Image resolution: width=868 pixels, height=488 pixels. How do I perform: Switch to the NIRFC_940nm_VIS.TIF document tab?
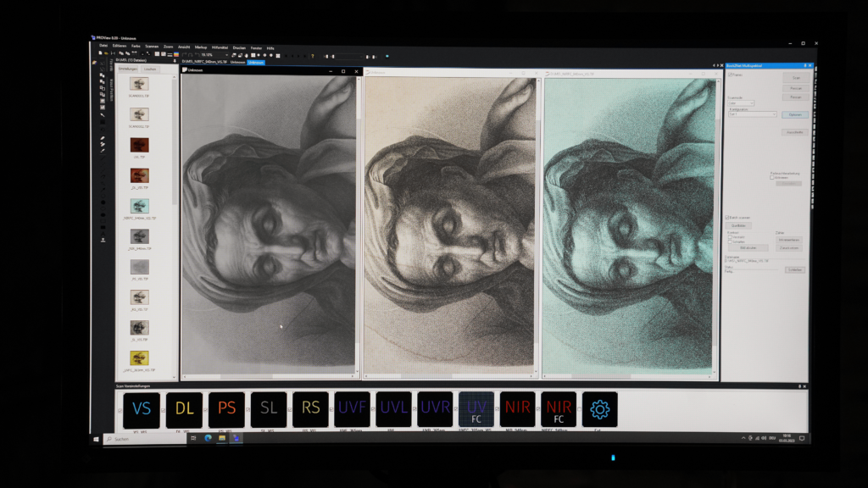coord(204,62)
